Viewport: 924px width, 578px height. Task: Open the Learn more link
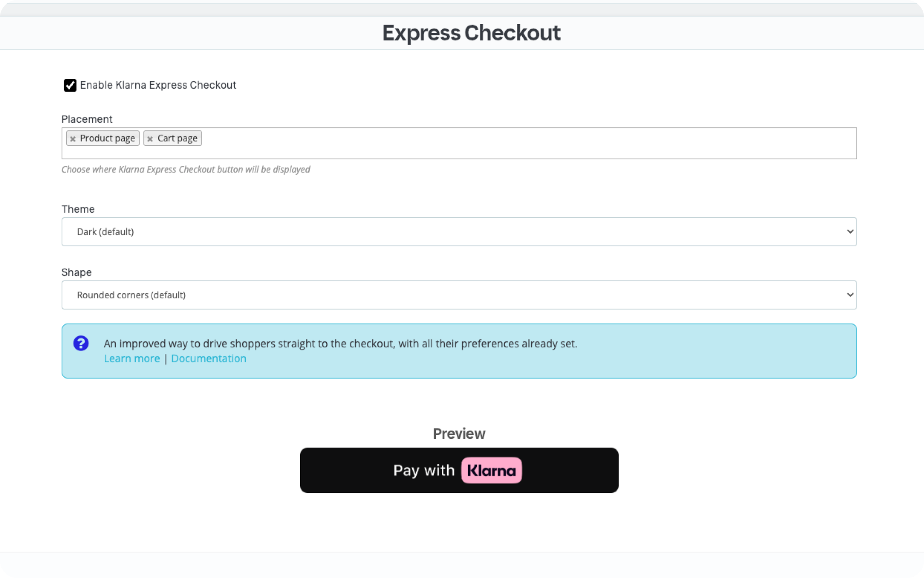[x=131, y=358]
